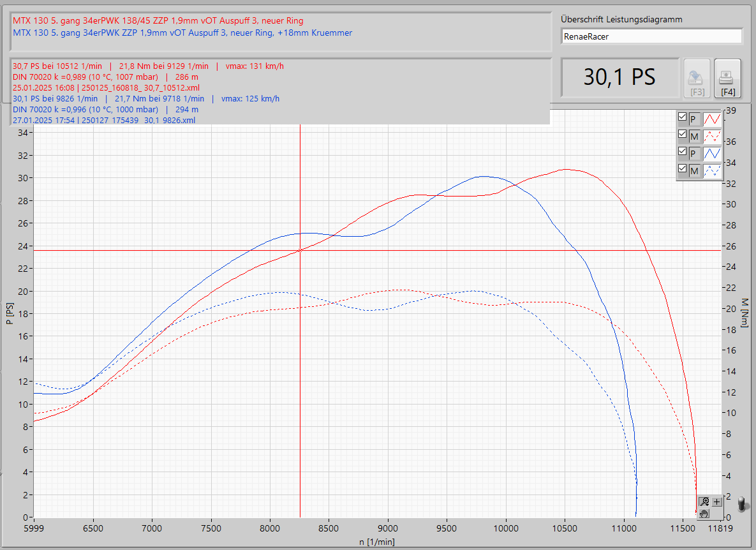
Task: Click the blue dotted torque line sample
Action: click(712, 170)
